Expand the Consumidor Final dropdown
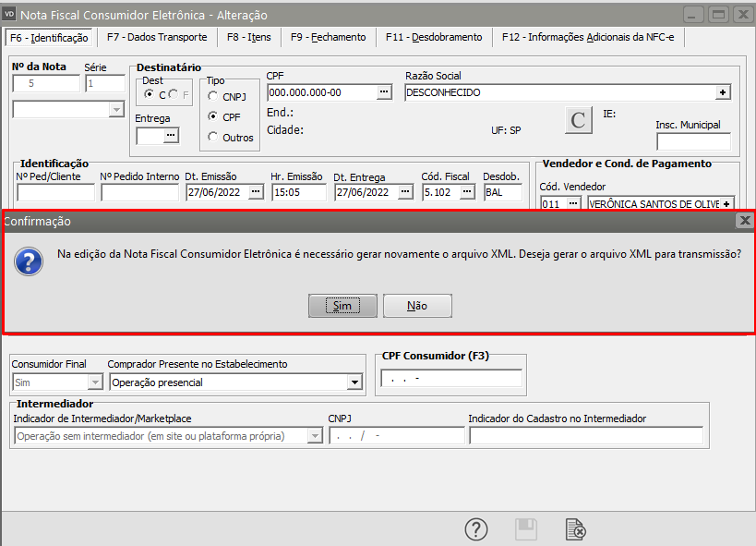756x546 pixels. [x=94, y=382]
